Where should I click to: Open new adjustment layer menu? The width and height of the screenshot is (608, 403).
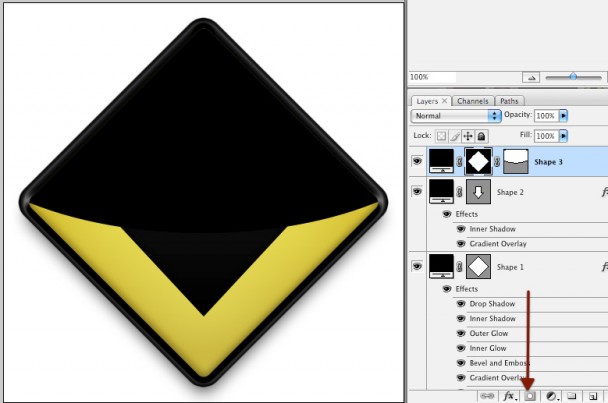[x=552, y=396]
